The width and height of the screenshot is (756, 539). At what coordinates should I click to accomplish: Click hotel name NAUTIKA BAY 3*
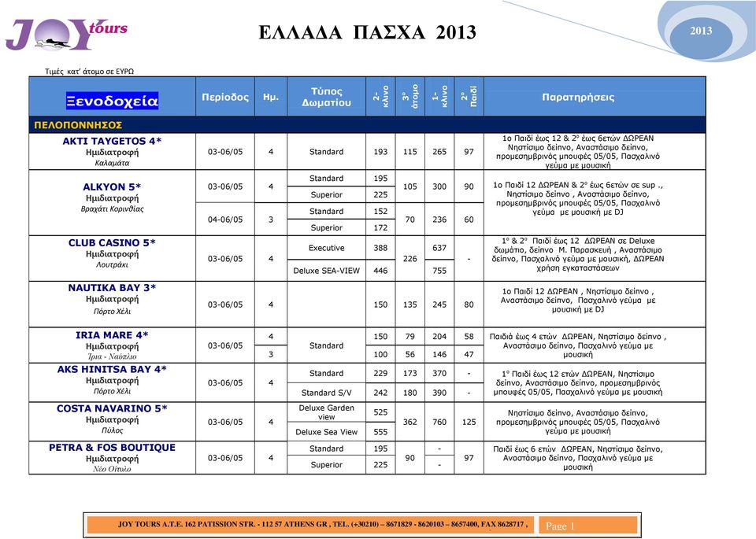(112, 287)
